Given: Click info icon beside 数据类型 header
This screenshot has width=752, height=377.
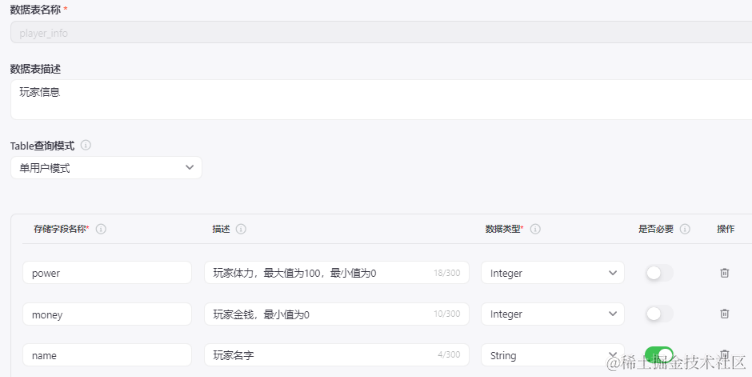Looking at the screenshot, I should [x=535, y=229].
